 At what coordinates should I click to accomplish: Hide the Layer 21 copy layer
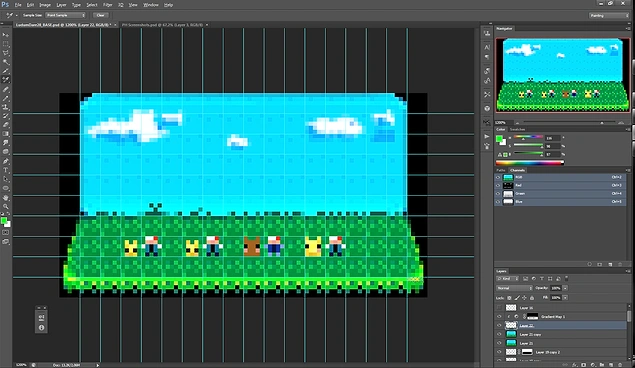[499, 334]
